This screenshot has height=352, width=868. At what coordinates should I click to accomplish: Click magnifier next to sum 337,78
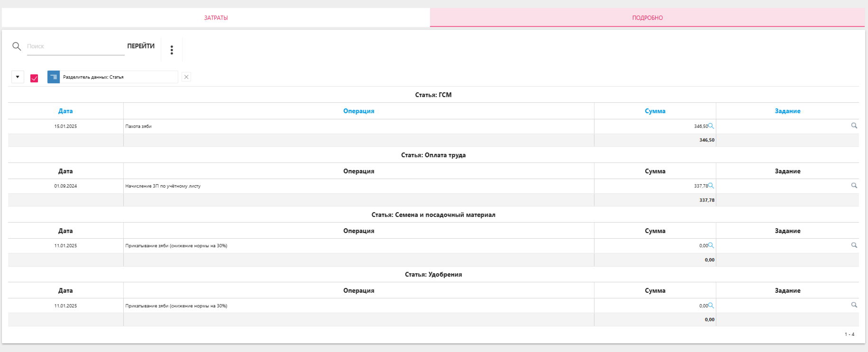tap(711, 186)
